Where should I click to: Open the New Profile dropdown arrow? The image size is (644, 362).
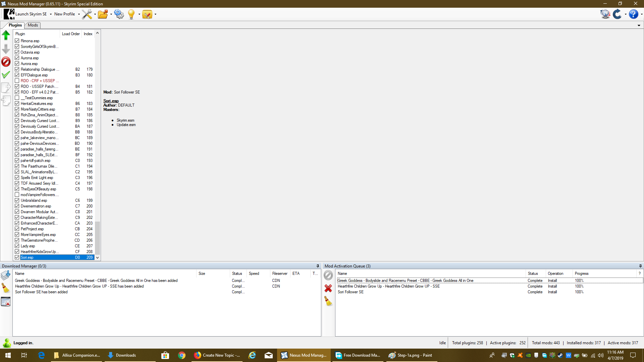79,14
